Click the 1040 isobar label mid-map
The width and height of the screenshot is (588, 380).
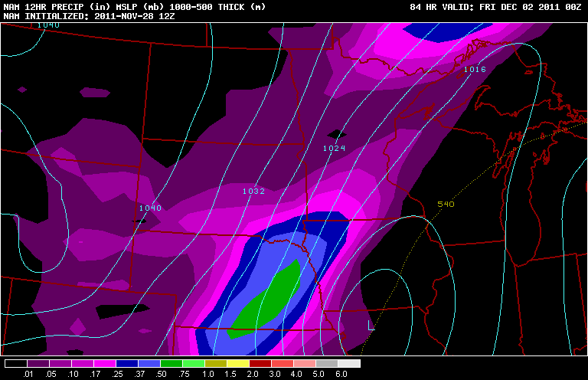[x=150, y=208]
